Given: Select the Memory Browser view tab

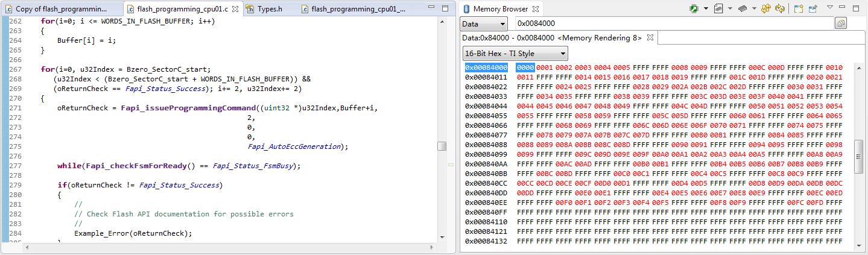Looking at the screenshot, I should click(x=500, y=9).
